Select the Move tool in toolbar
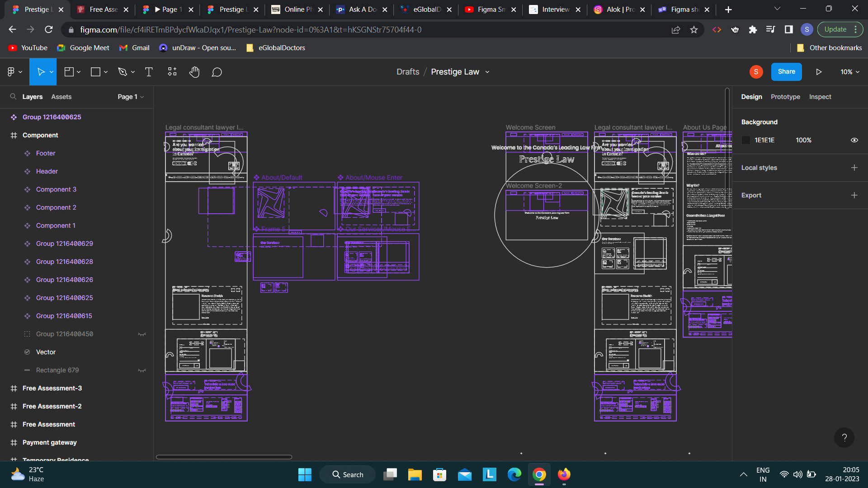 [x=41, y=71]
